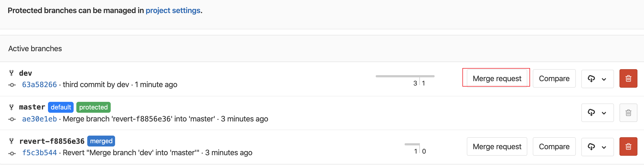Screen dimensions: 644x165
Task: Open the download dropdown for dev branch
Action: coord(597,79)
